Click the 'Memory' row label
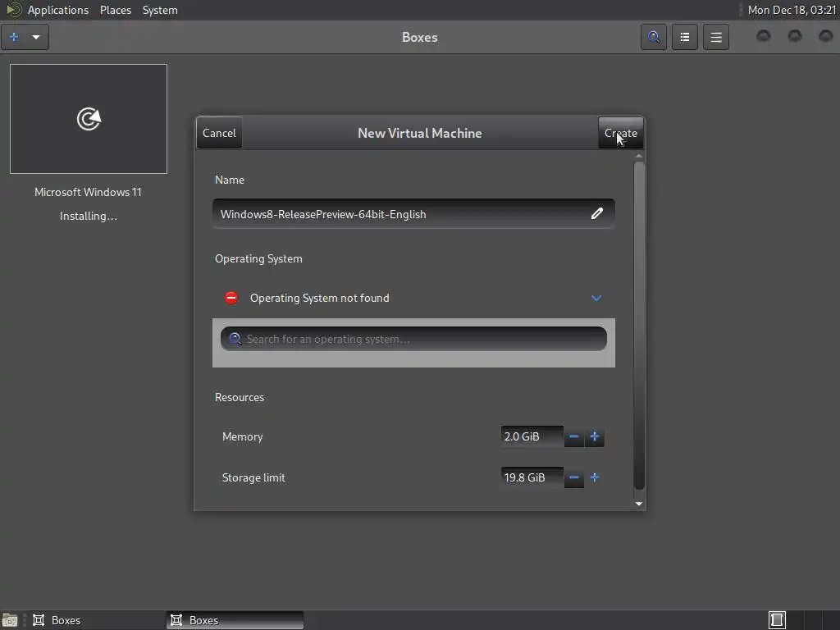Image resolution: width=840 pixels, height=630 pixels. tap(242, 436)
